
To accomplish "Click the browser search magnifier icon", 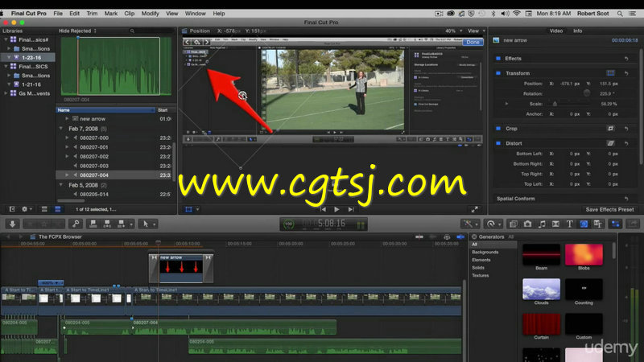I will coord(132,31).
